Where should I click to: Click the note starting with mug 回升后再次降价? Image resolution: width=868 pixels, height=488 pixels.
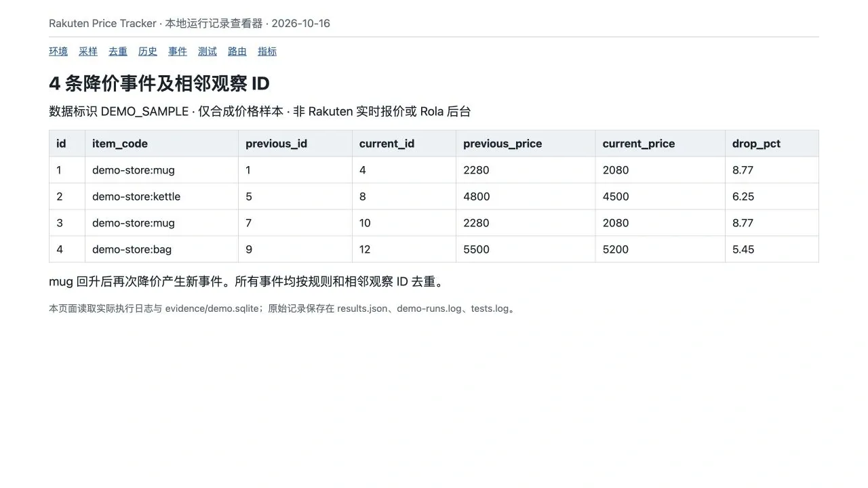(x=246, y=281)
